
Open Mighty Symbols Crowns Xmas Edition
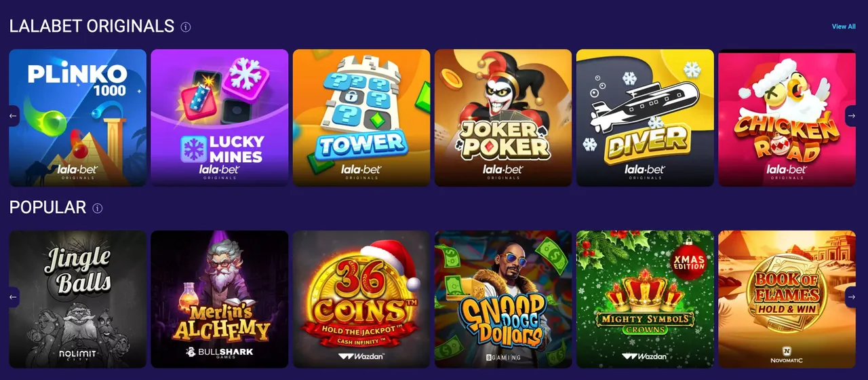[645, 299]
